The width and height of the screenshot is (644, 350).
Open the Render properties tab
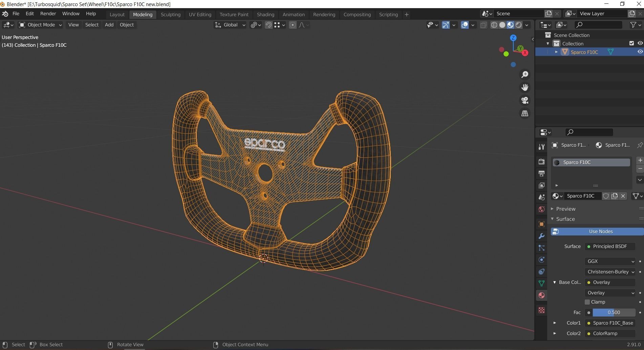541,161
